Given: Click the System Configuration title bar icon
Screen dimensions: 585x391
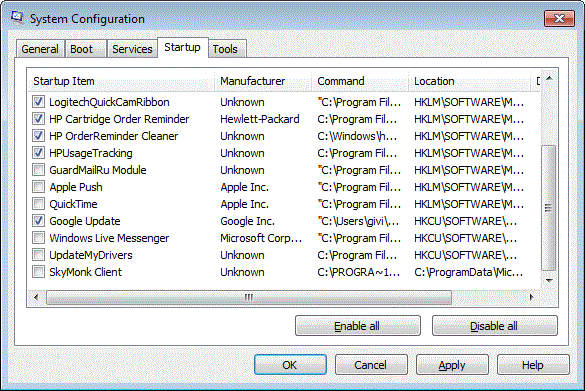Looking at the screenshot, I should coord(17,18).
